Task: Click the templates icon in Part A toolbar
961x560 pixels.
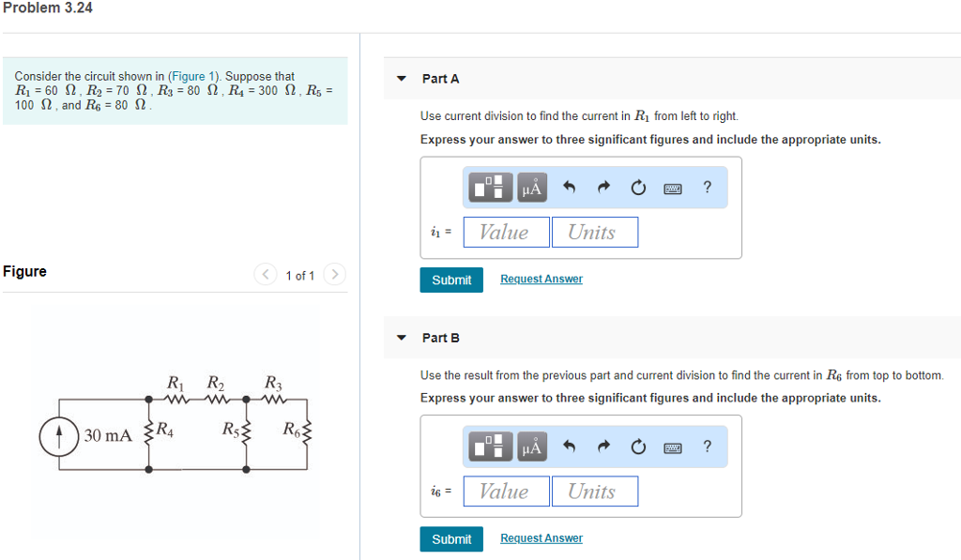Action: [x=490, y=188]
